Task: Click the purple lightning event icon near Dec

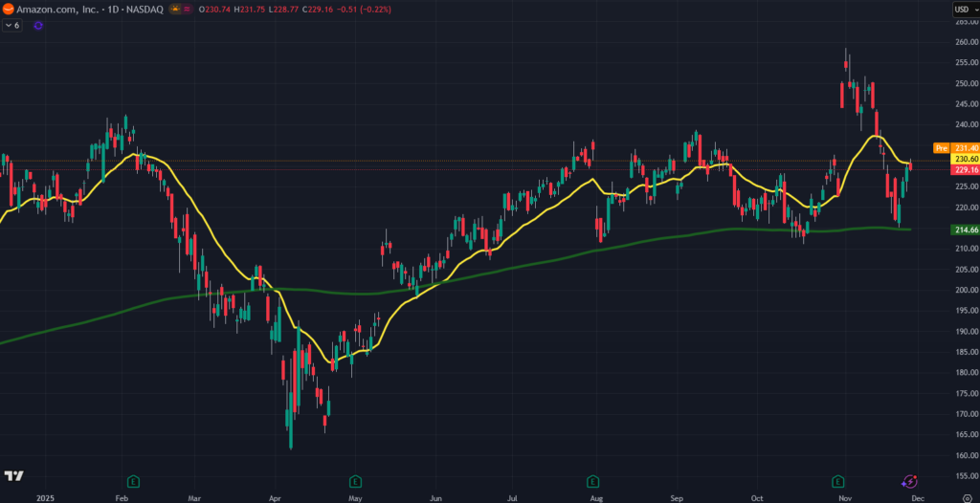Action: 910,480
